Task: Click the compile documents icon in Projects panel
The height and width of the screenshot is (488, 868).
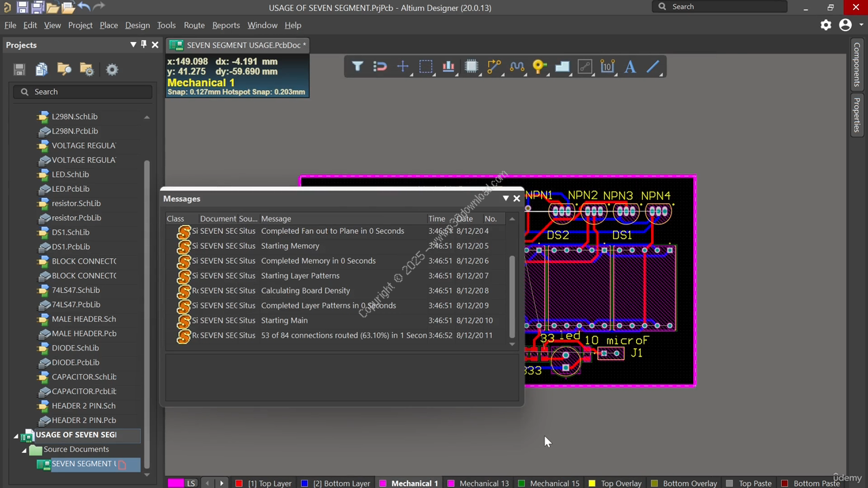Action: 41,69
